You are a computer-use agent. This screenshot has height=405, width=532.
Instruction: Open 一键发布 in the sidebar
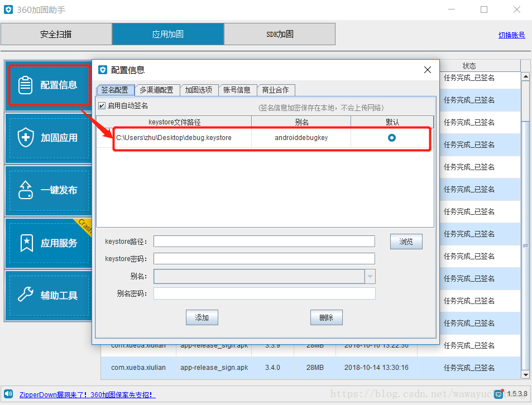(49, 190)
